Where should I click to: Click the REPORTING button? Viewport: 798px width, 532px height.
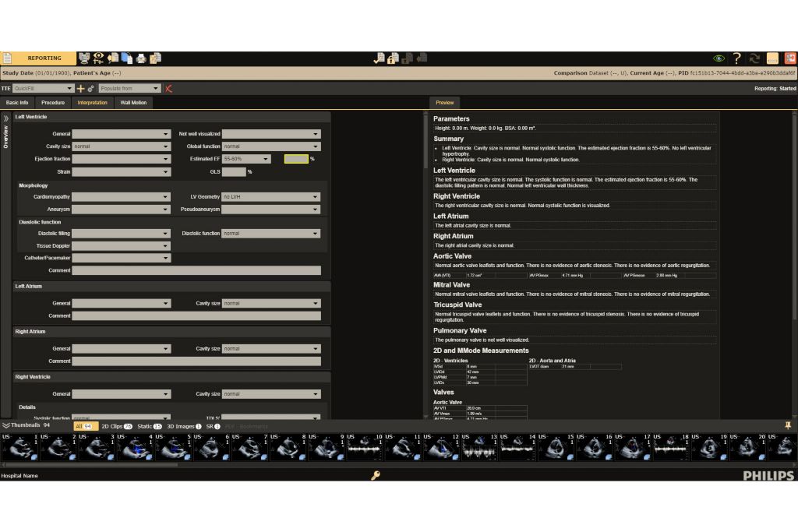[44, 58]
